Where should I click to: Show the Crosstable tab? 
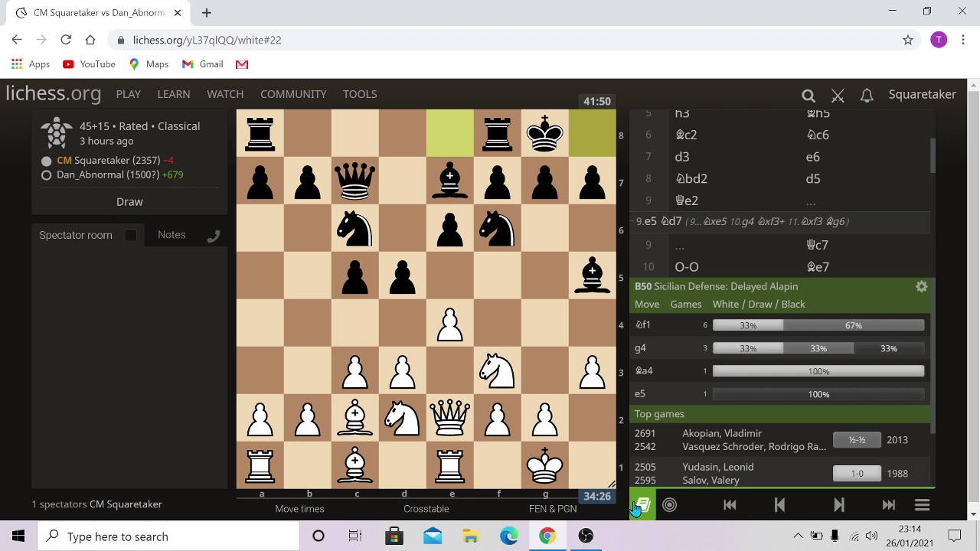click(426, 509)
